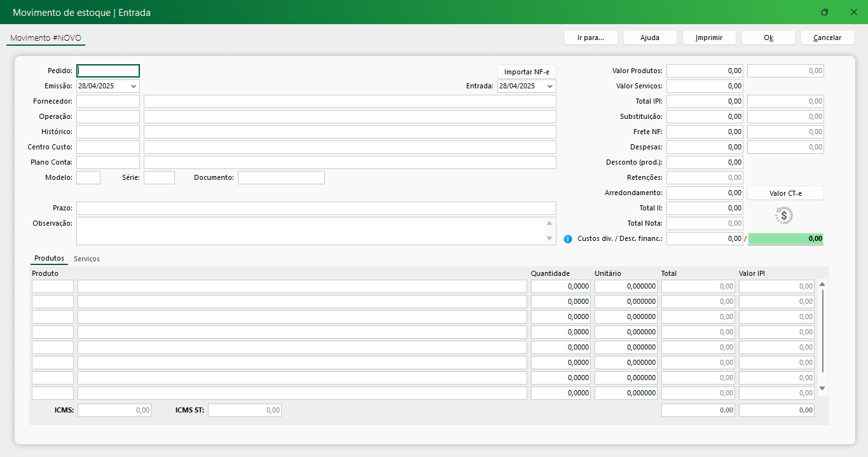Select the Movimento #NOVO tab
Screen dimensions: 868x457
click(x=46, y=38)
